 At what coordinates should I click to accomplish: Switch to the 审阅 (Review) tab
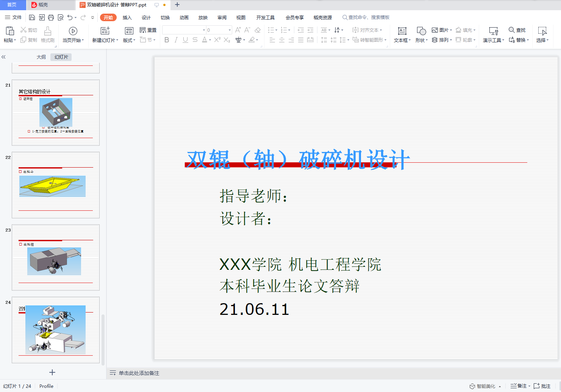point(222,17)
